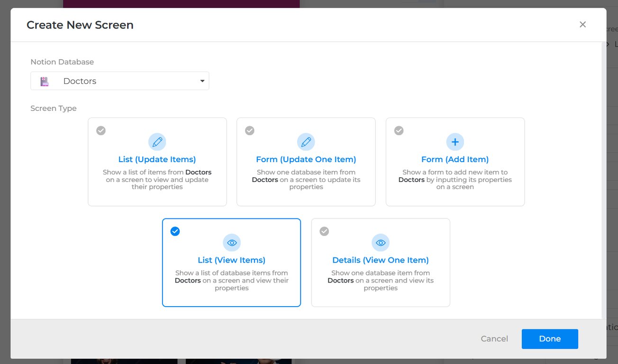Choose the List (View Items) title
The height and width of the screenshot is (364, 618).
(x=232, y=260)
